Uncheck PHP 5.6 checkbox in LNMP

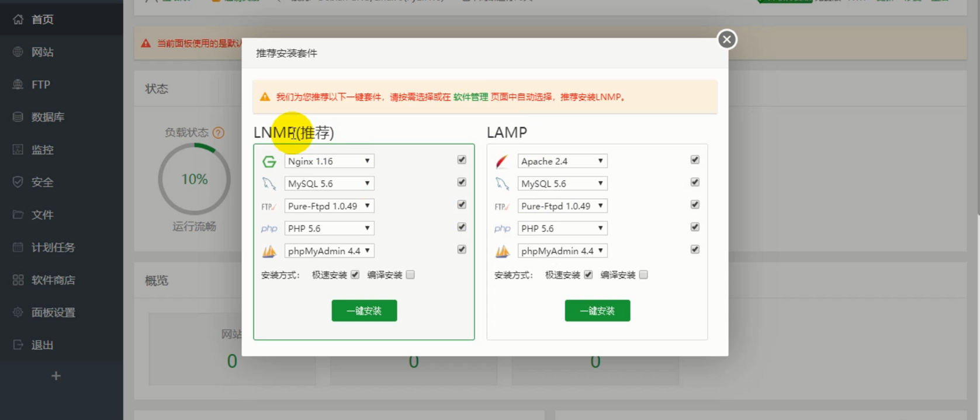click(x=462, y=227)
